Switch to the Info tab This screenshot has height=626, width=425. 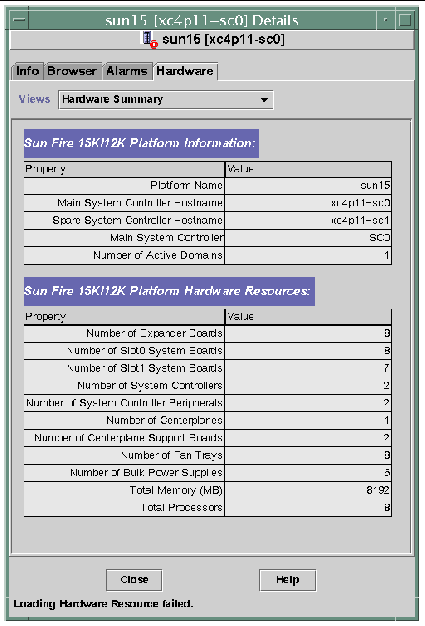point(28,71)
